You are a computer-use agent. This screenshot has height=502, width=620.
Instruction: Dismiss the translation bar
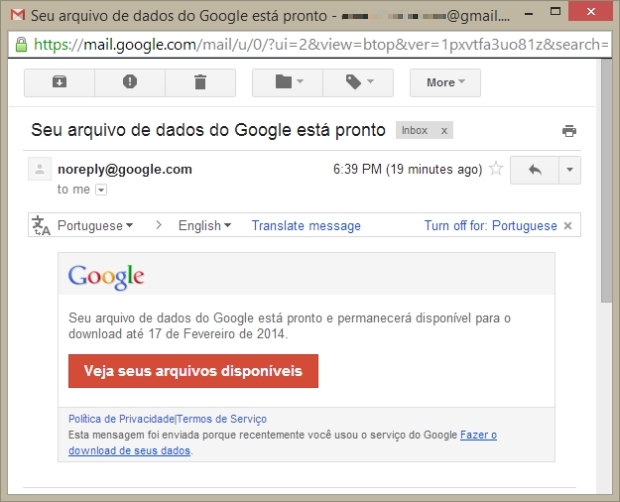[568, 226]
